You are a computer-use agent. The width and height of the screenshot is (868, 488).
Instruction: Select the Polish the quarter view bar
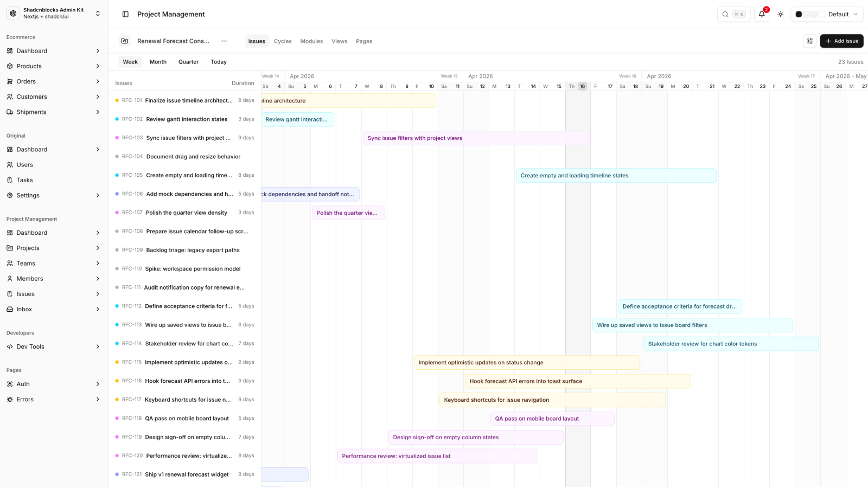point(348,213)
